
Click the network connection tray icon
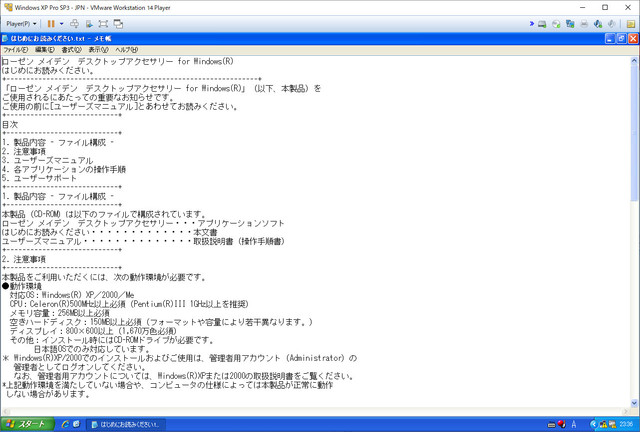pyautogui.click(x=612, y=425)
